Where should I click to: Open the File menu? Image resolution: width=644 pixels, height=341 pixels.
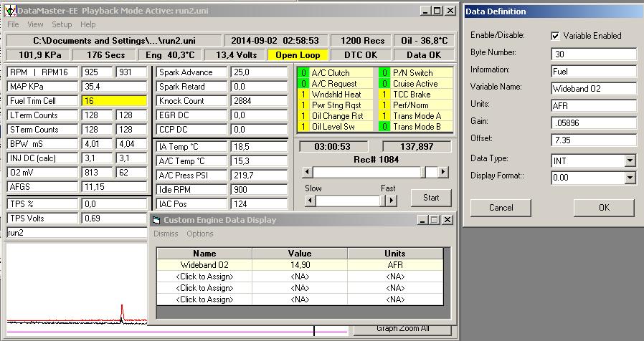[13, 24]
